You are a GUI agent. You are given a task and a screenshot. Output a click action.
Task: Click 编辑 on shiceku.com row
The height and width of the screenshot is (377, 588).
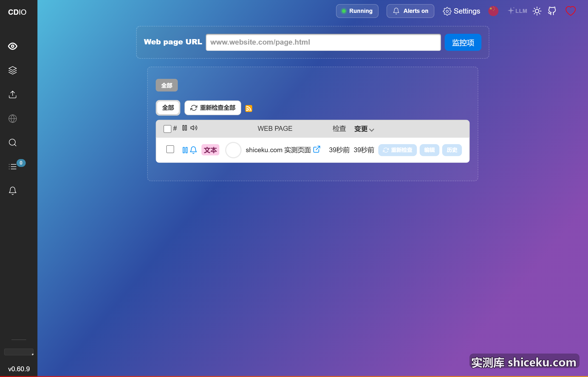click(429, 150)
